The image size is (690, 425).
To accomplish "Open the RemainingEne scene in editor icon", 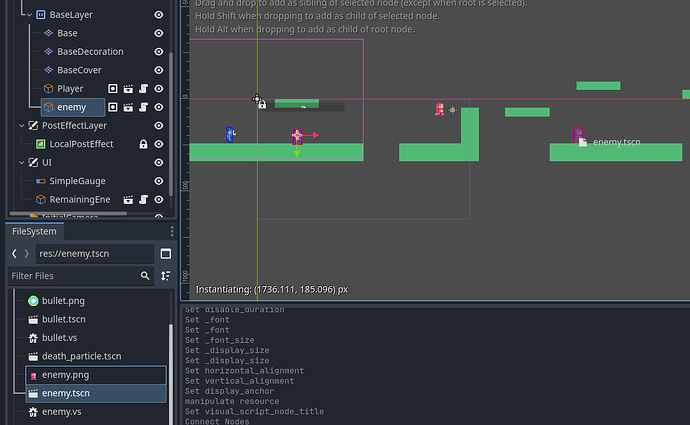I will [x=127, y=199].
